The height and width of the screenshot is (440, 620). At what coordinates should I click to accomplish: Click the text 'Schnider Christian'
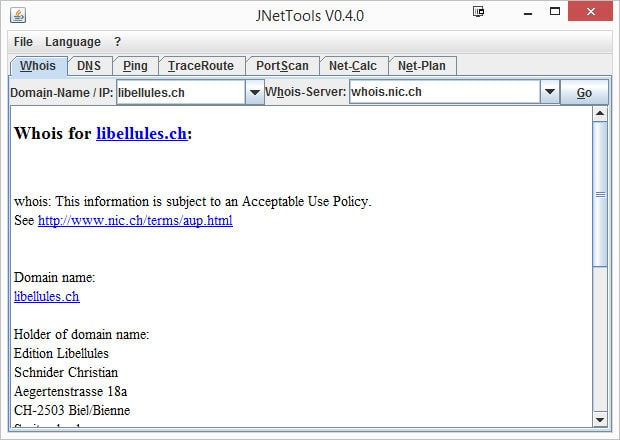coord(66,372)
